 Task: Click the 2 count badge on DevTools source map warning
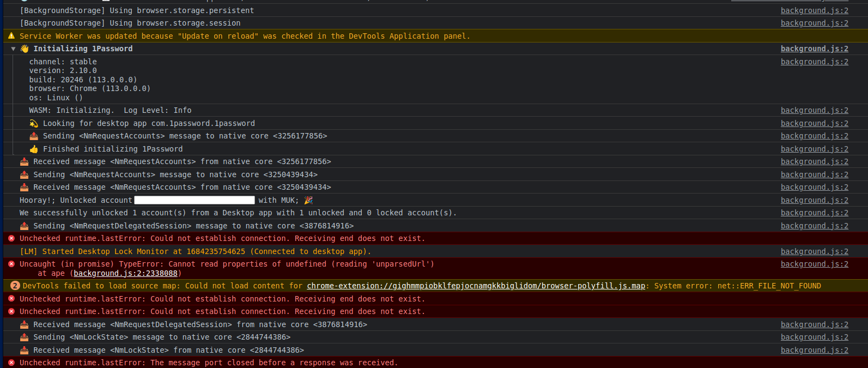[15, 286]
